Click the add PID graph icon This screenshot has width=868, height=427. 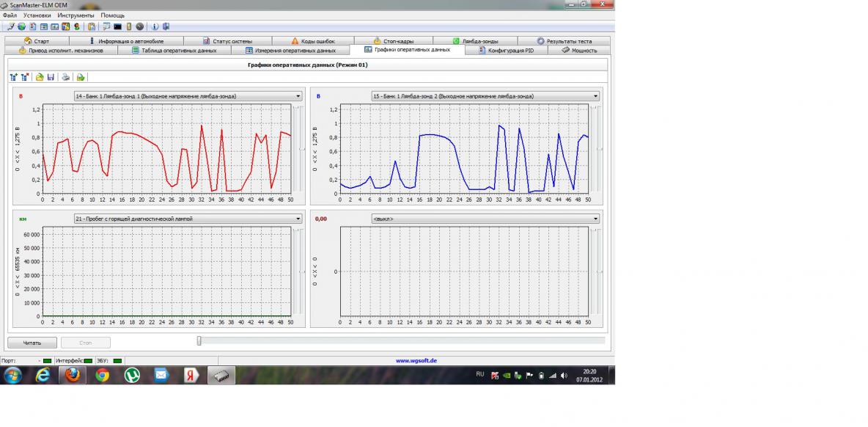click(x=13, y=77)
